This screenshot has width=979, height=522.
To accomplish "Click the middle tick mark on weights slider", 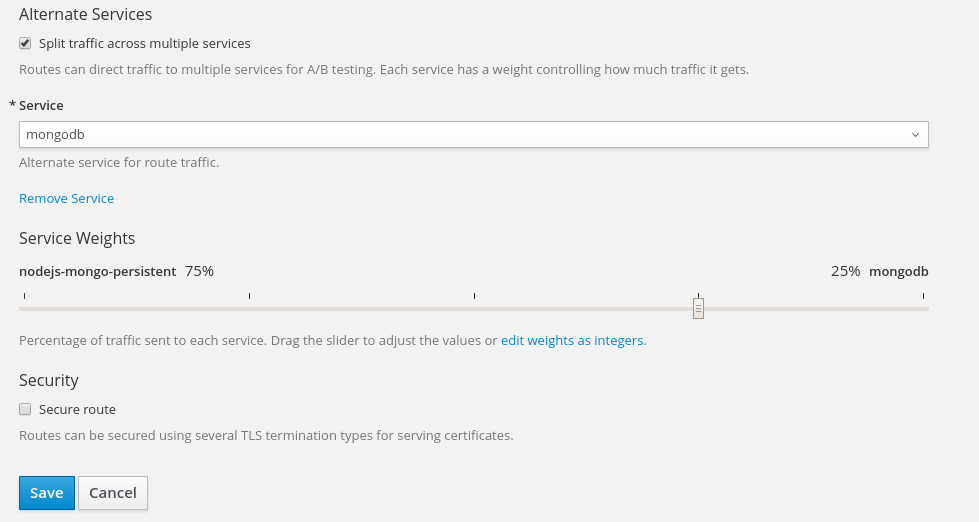I will tap(474, 296).
